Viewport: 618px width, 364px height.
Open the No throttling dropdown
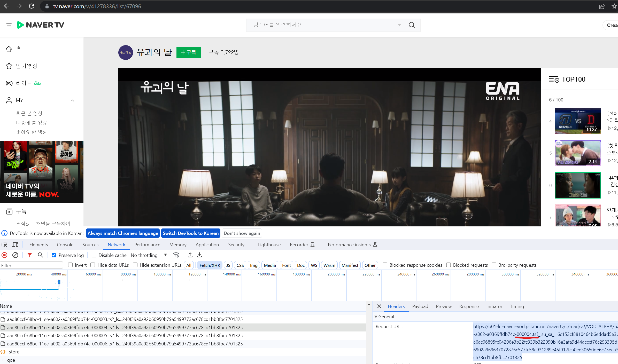coord(149,255)
